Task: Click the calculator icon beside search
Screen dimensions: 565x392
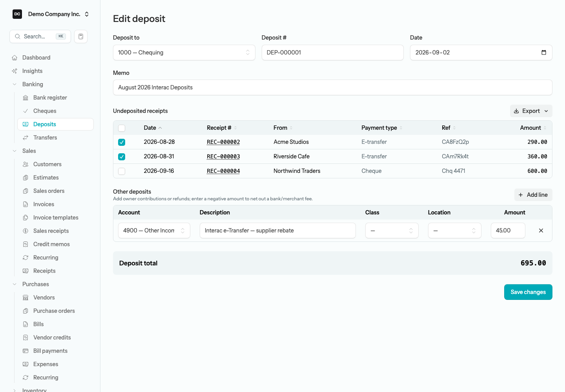Action: pyautogui.click(x=81, y=36)
